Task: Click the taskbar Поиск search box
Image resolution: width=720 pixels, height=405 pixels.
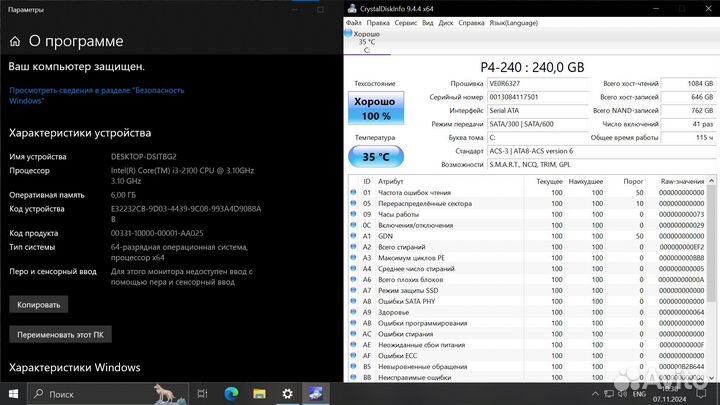Action: point(108,394)
